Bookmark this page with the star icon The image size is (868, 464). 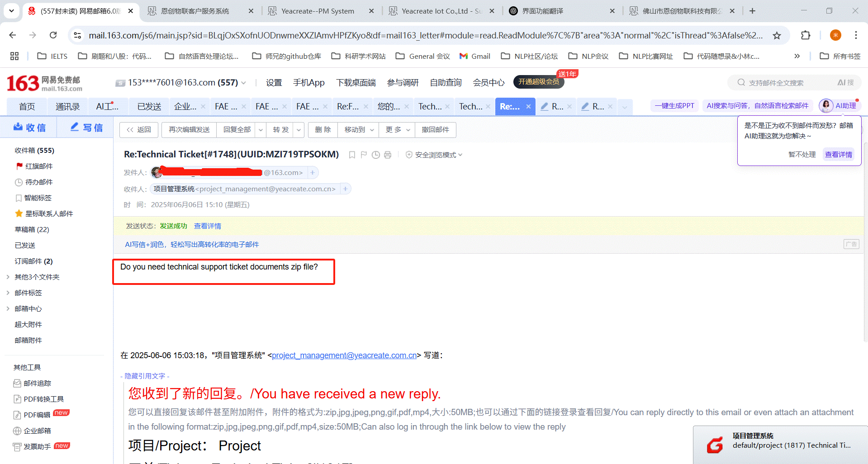777,35
